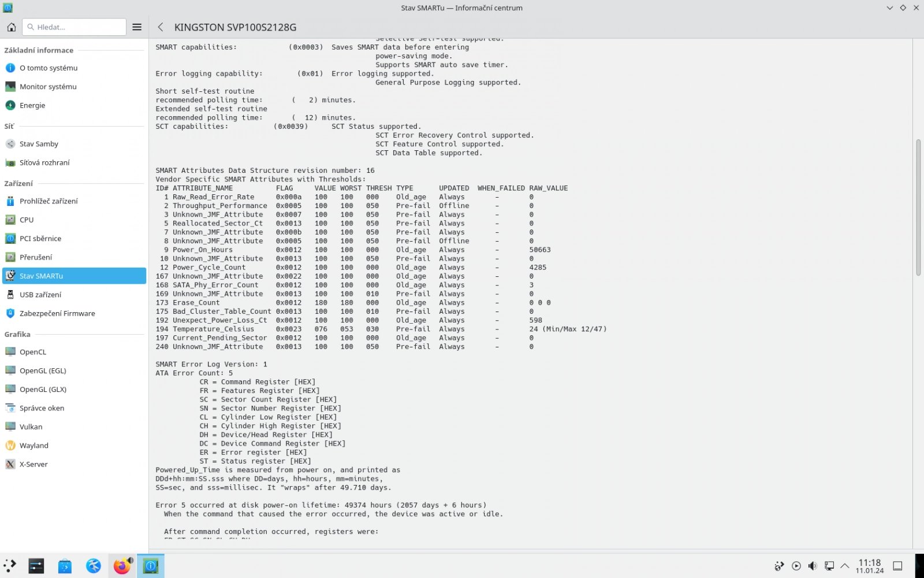Click the active Info Center taskbar entry
924x578 pixels.
coord(151,566)
